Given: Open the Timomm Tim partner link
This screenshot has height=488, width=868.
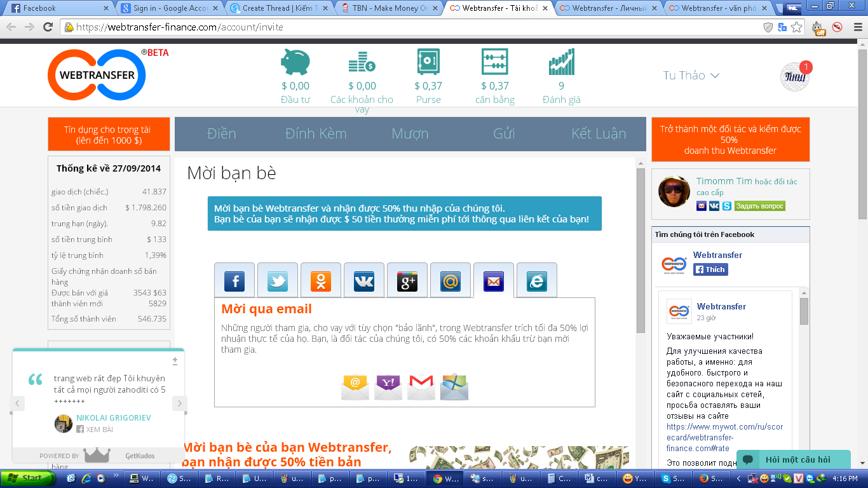Looking at the screenshot, I should (724, 181).
